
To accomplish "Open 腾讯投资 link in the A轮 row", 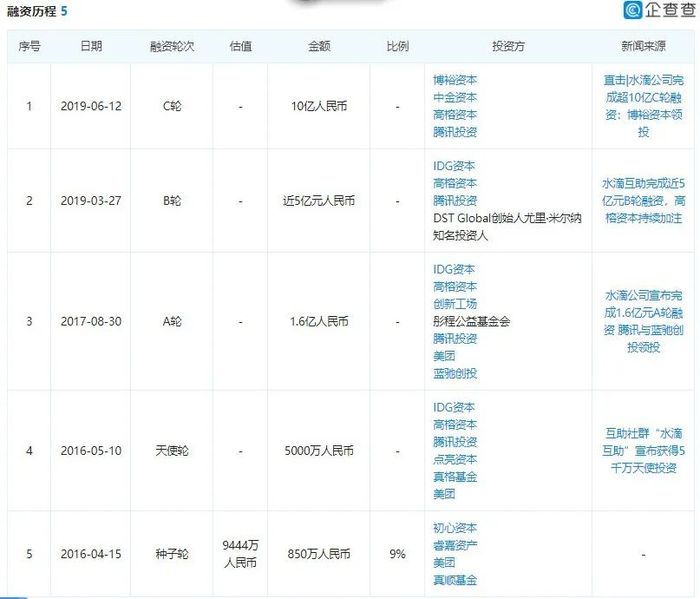I will coord(455,339).
